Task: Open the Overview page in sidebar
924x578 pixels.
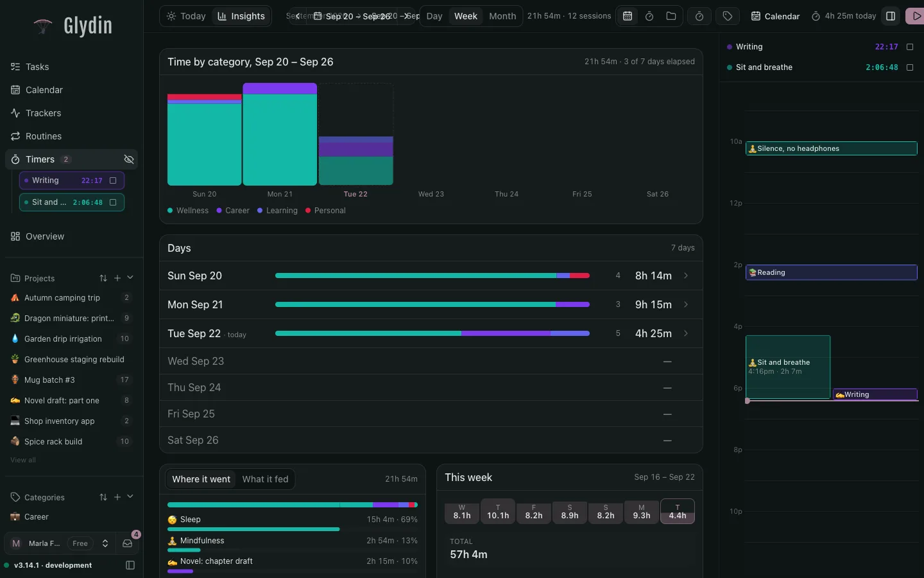Action: click(71, 236)
